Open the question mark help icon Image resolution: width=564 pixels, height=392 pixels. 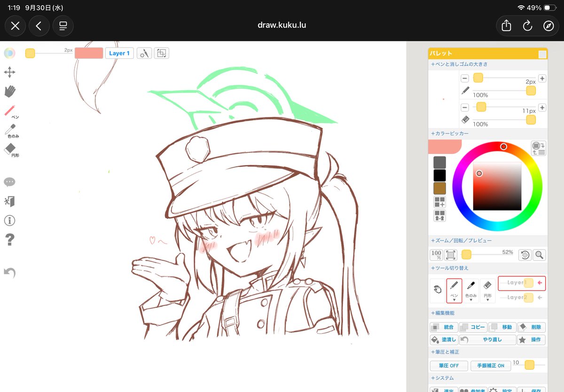[x=10, y=240]
